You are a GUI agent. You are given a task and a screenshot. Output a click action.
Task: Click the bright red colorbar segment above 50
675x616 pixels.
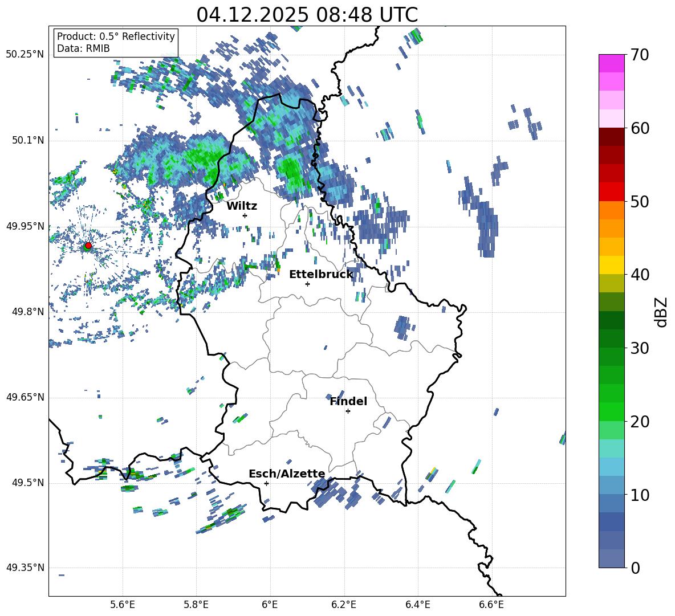(611, 192)
